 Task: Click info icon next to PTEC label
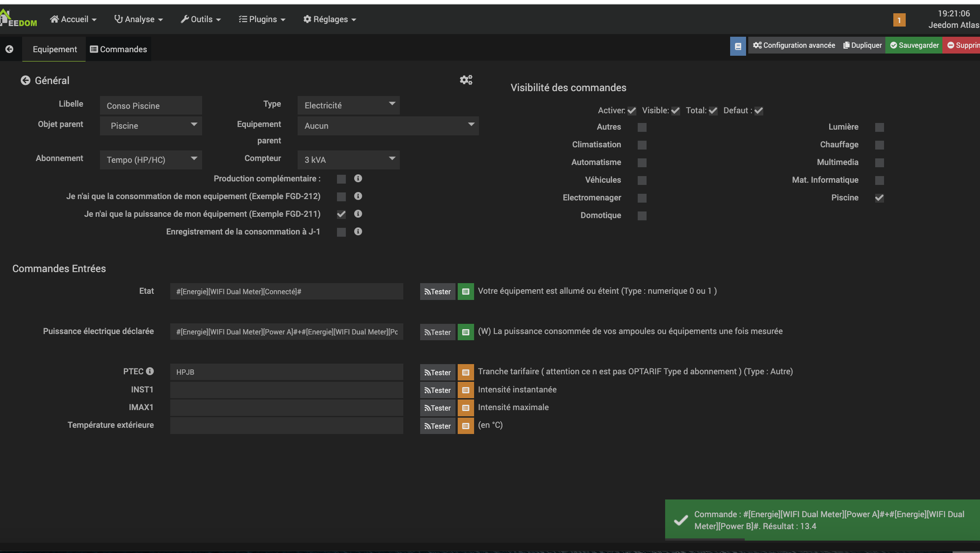150,371
